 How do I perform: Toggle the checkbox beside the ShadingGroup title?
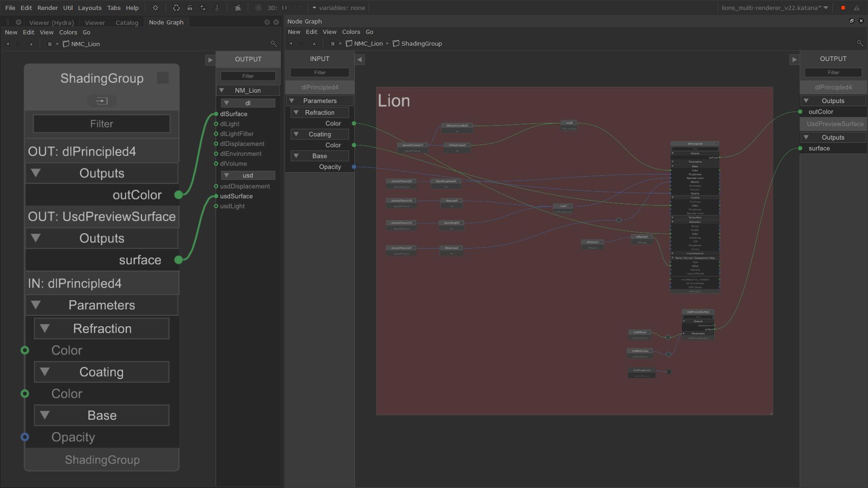pyautogui.click(x=162, y=78)
